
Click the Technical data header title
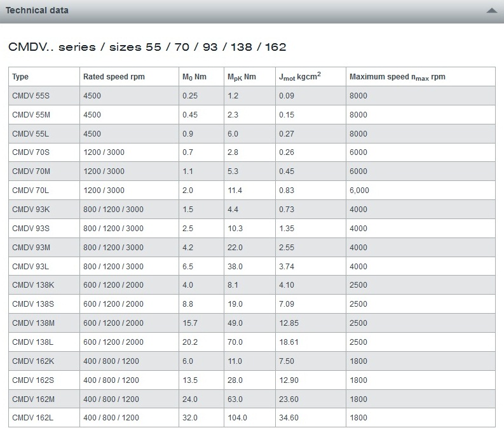pyautogui.click(x=37, y=10)
